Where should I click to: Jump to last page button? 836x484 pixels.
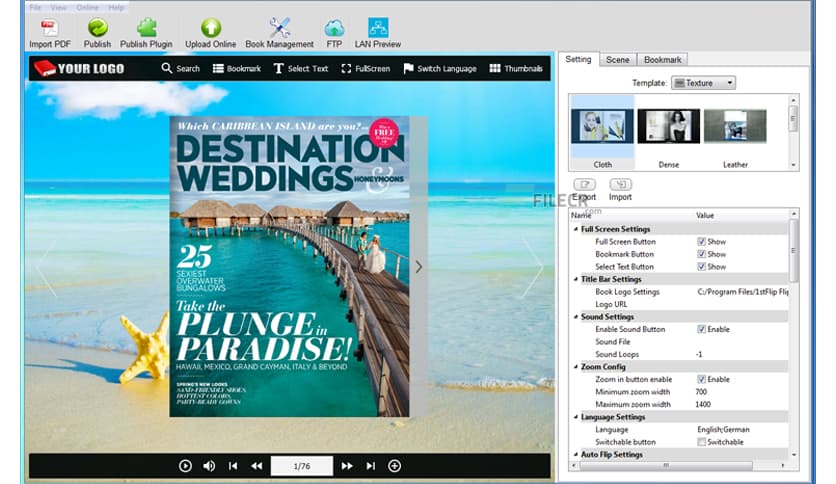click(x=371, y=466)
